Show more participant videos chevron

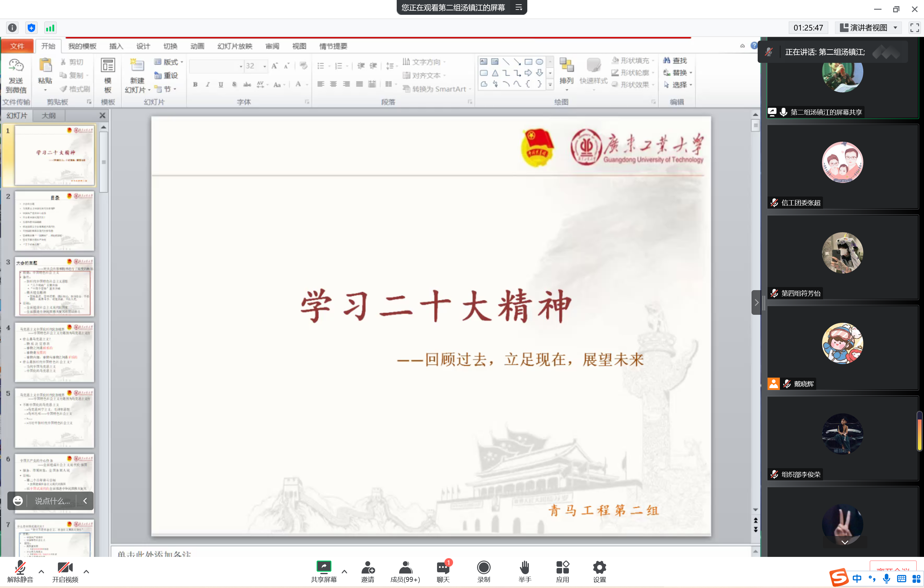point(845,542)
